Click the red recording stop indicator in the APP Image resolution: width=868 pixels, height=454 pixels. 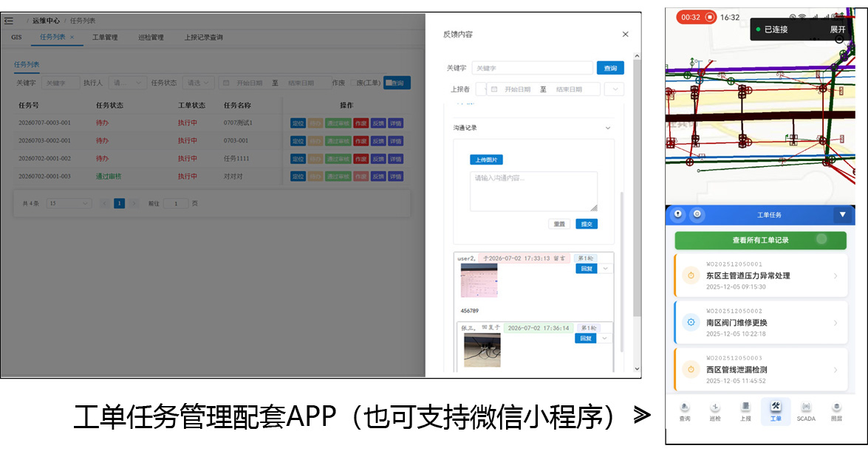click(710, 17)
